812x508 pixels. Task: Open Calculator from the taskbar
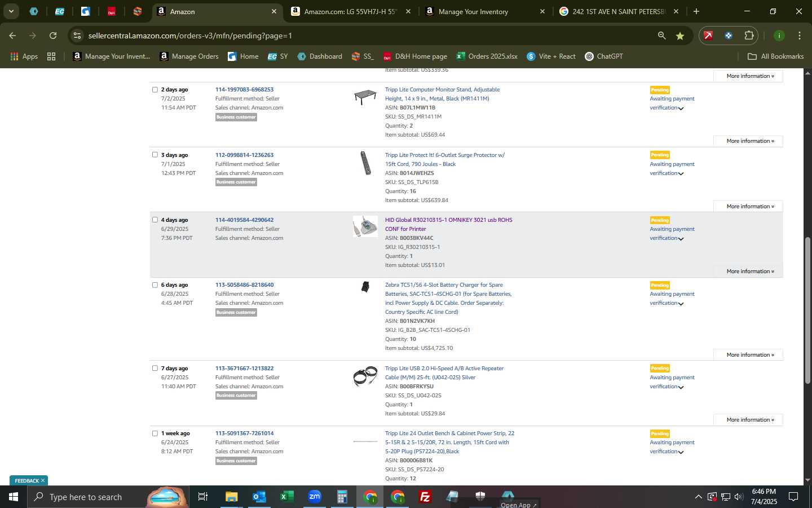click(342, 497)
